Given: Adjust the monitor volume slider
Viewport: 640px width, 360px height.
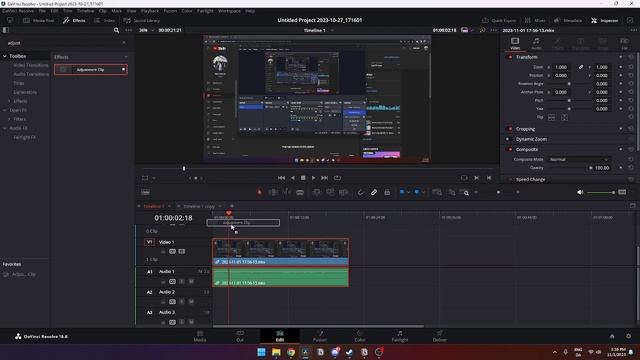Looking at the screenshot, I should pos(600,192).
